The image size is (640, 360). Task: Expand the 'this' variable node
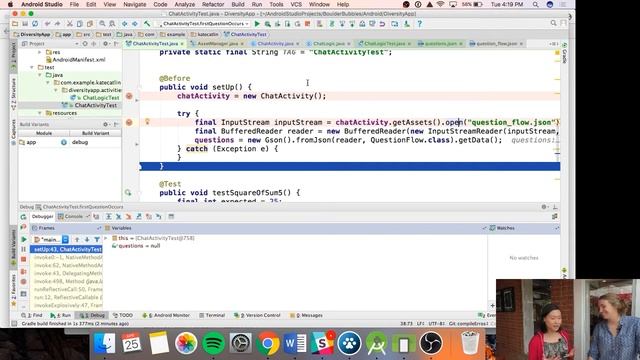pos(106,238)
